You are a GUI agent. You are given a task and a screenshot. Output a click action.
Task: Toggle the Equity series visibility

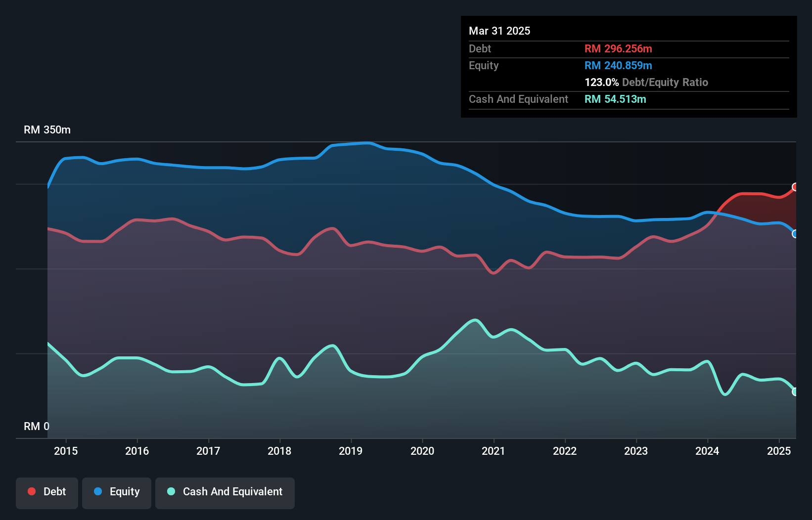pyautogui.click(x=117, y=492)
